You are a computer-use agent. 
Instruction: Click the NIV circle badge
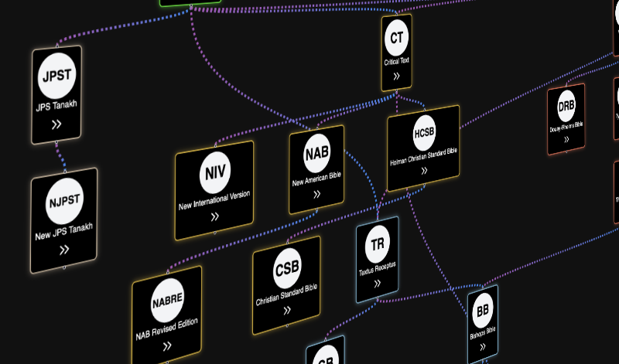click(x=215, y=172)
